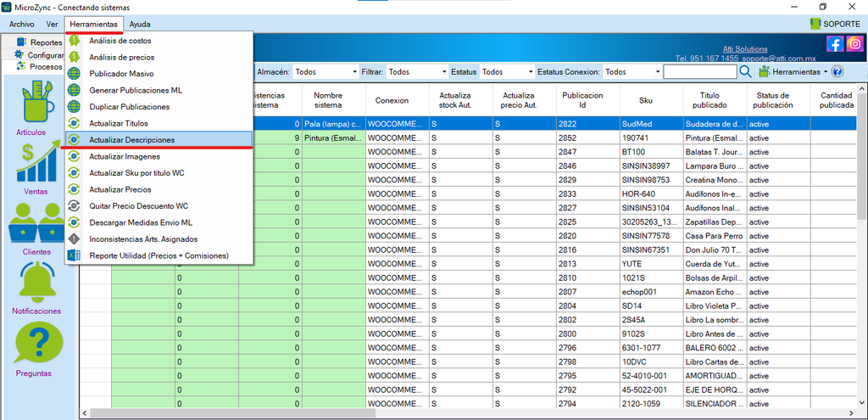The image size is (868, 420).
Task: Click the Descargar Medidas Envio ML icon
Action: coord(75,222)
